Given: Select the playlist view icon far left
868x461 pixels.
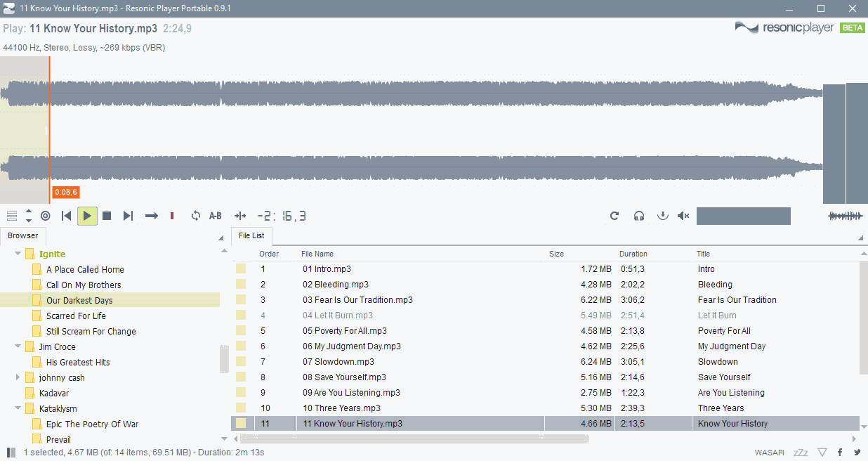Looking at the screenshot, I should pos(11,216).
